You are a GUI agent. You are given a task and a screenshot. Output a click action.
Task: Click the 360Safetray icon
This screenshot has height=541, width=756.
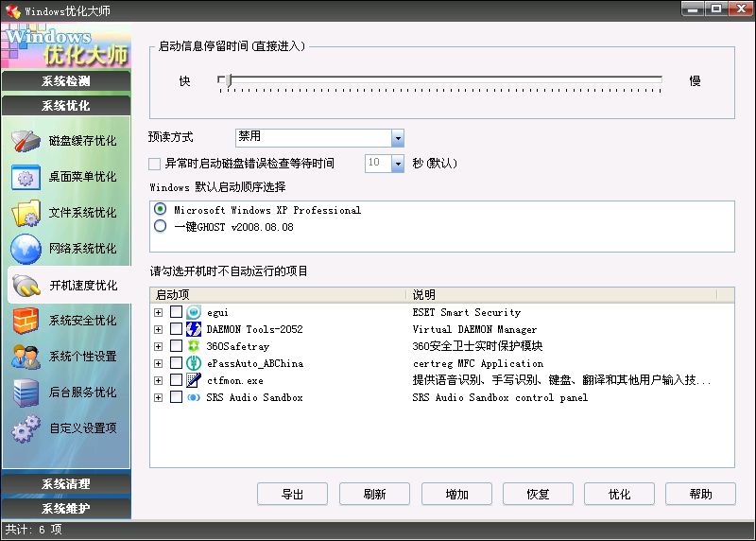tap(194, 346)
